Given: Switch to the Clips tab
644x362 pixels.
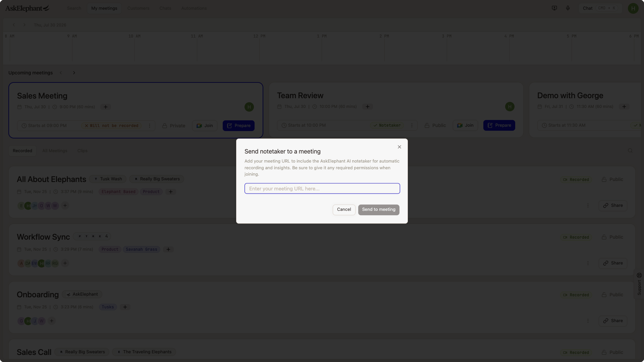Looking at the screenshot, I should (82, 151).
